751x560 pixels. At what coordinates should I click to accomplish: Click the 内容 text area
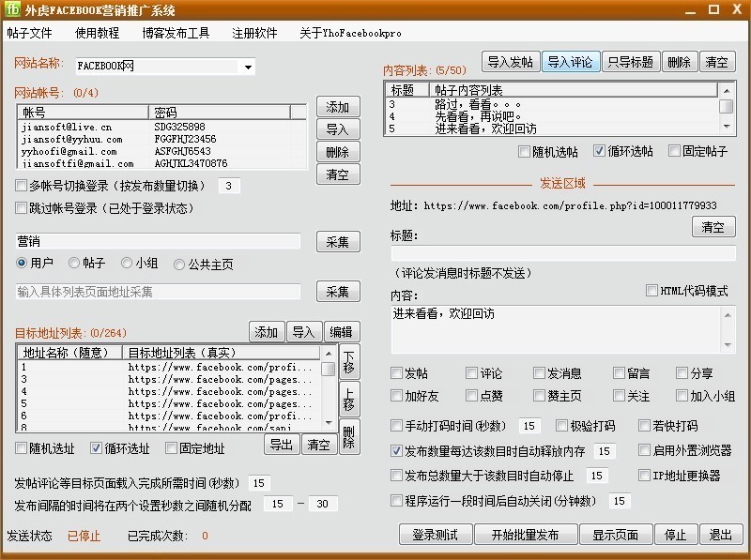(x=556, y=329)
